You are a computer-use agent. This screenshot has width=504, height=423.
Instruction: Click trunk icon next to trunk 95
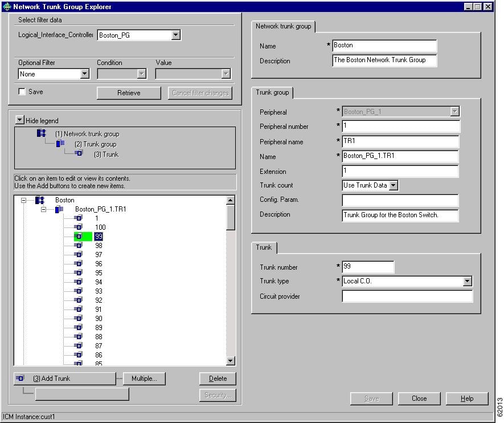pos(78,272)
